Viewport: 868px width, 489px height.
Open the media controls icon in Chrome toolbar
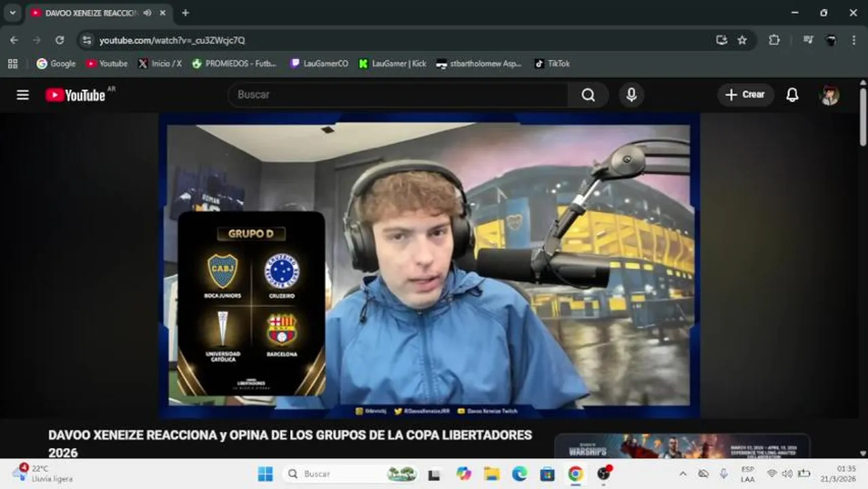(808, 40)
